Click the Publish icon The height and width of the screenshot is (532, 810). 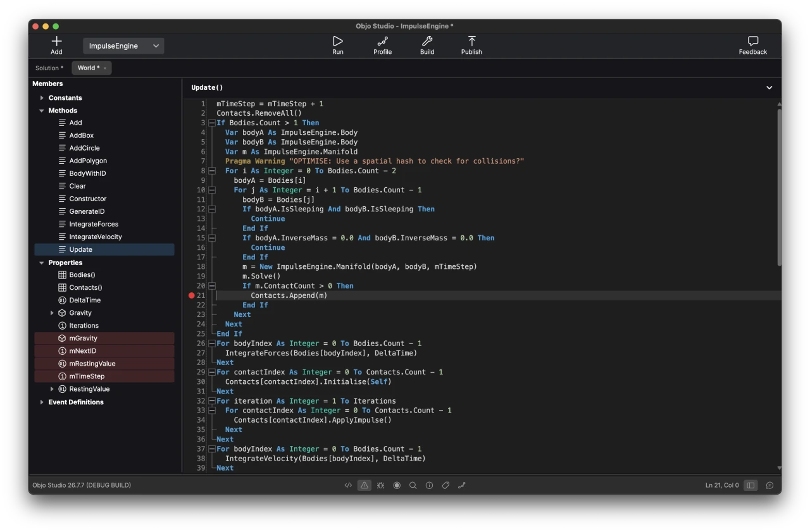pos(471,41)
